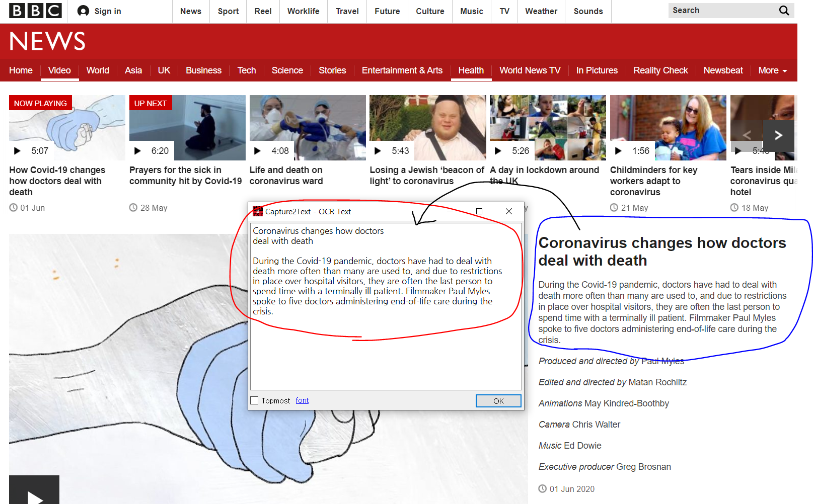Select the Science news tab
Image resolution: width=813 pixels, height=504 pixels.
tap(287, 70)
